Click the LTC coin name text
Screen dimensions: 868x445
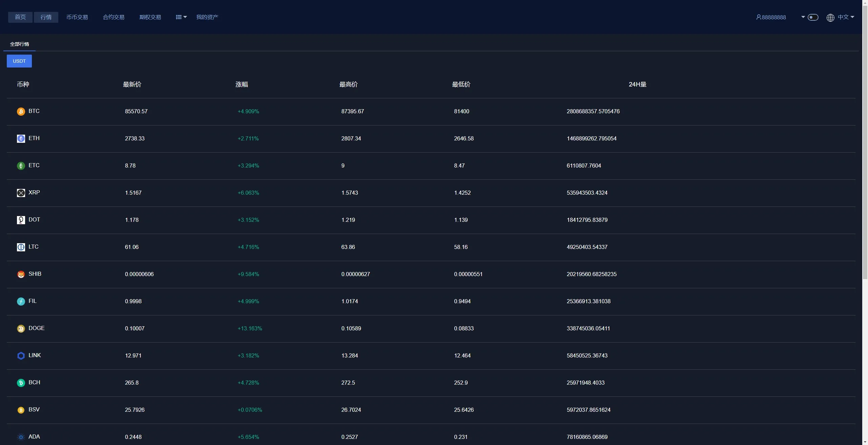point(34,247)
